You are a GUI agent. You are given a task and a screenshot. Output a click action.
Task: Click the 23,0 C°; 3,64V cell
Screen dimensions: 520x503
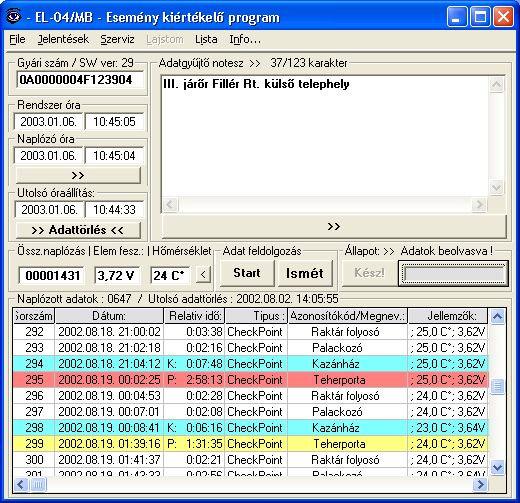[x=448, y=428]
